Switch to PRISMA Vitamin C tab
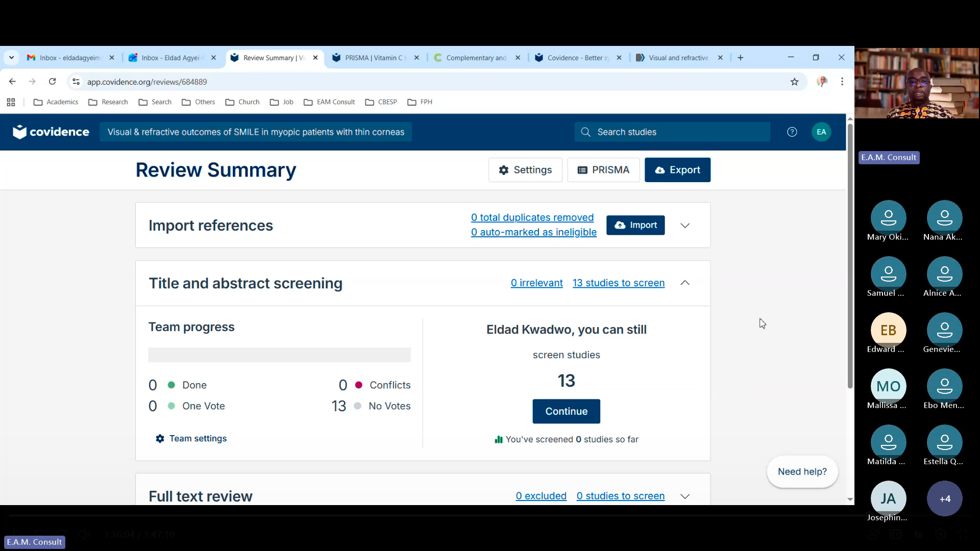The height and width of the screenshot is (551, 980). 373,58
